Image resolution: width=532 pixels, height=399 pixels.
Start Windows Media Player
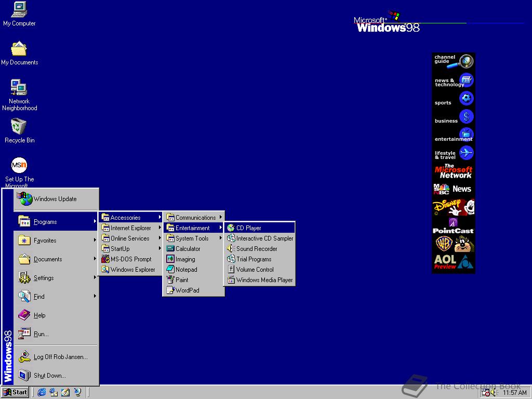261,280
